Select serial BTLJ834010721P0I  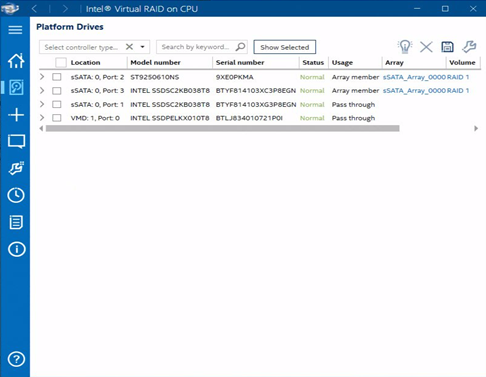pyautogui.click(x=249, y=118)
